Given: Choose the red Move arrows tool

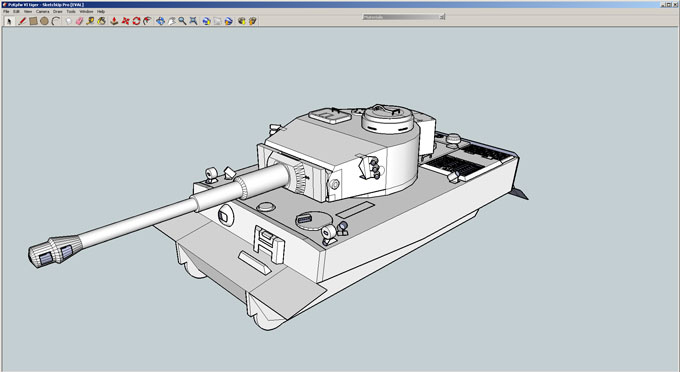Looking at the screenshot, I should (x=125, y=21).
